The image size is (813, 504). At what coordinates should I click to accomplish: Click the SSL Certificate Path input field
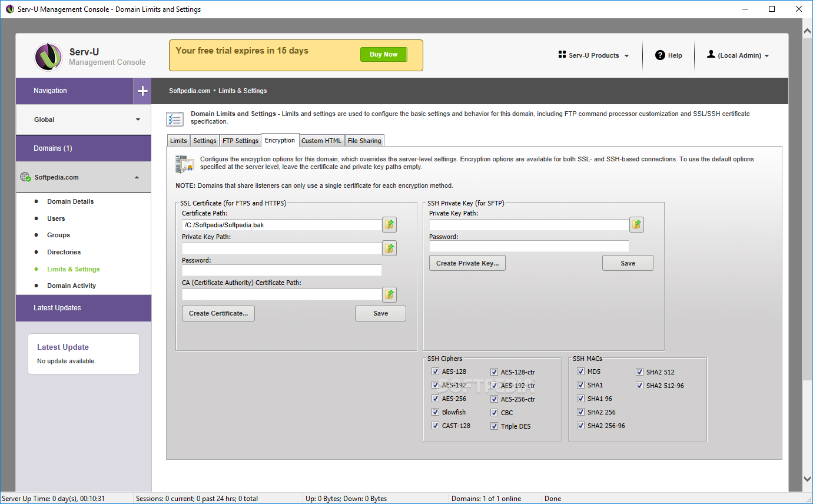tap(282, 225)
